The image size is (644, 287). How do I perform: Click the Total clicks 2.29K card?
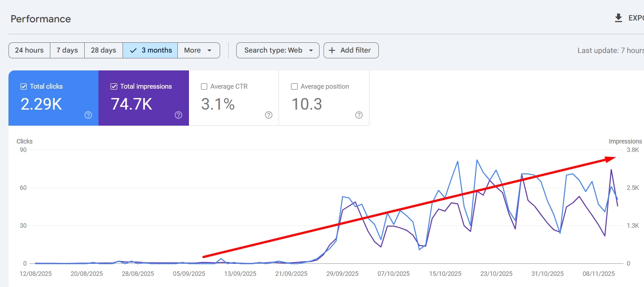(x=53, y=98)
